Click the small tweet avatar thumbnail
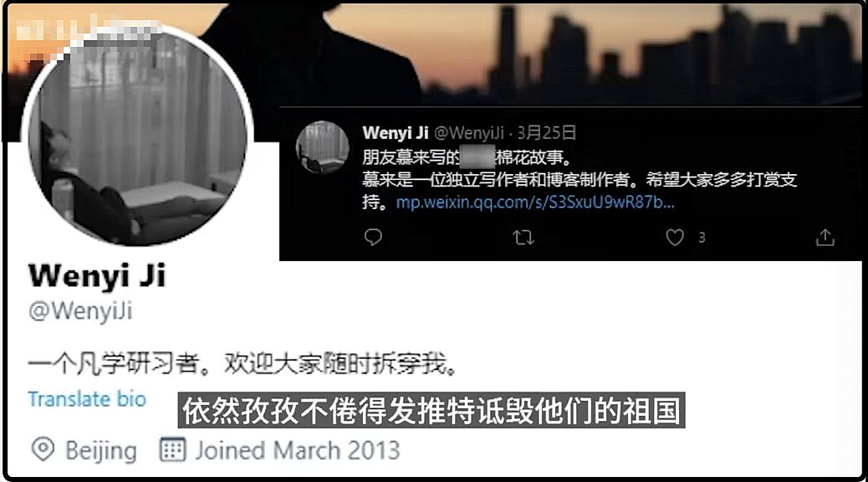 pos(323,147)
